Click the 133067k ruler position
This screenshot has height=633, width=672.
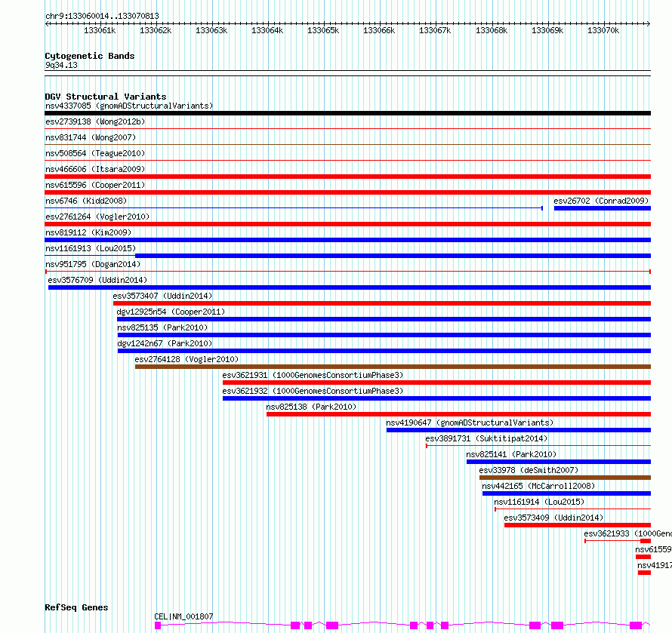click(x=435, y=30)
